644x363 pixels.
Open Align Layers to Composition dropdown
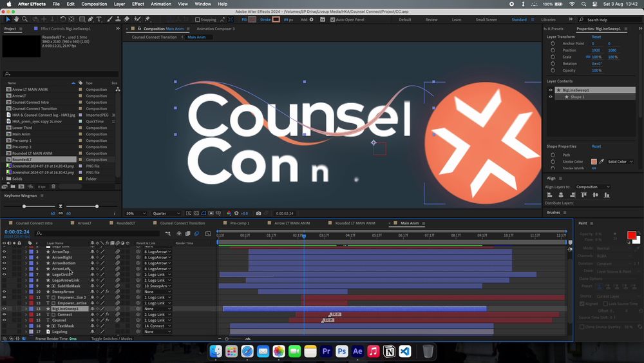[592, 186]
